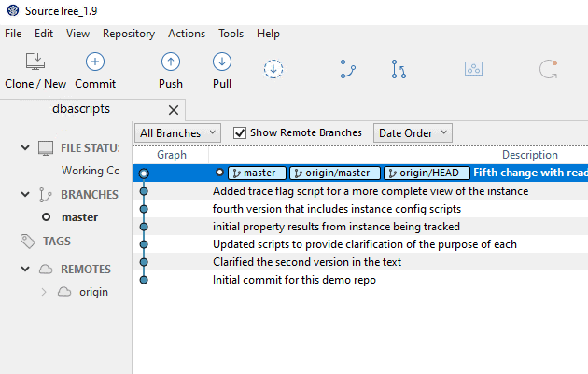Click the Discard toolbar icon

pyautogui.click(x=548, y=69)
